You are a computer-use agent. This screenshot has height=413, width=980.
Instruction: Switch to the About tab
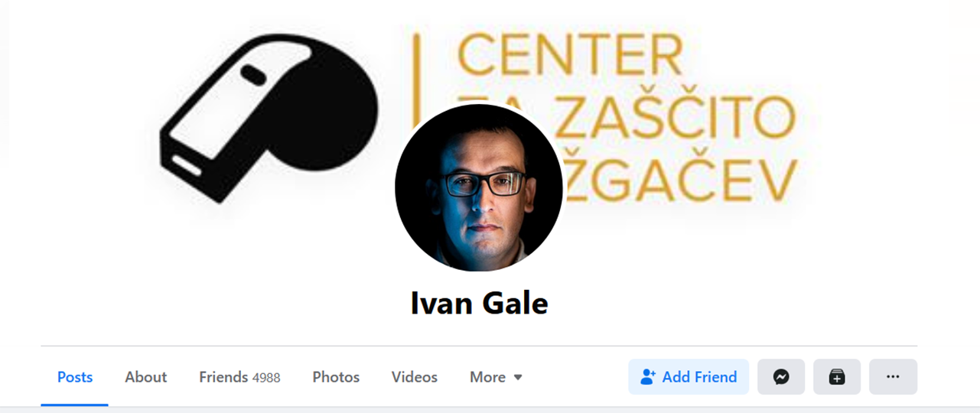point(146,377)
